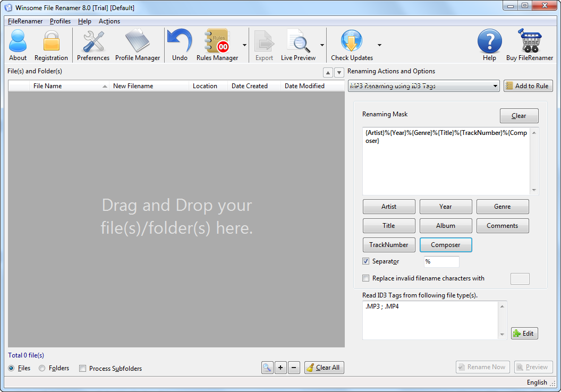Insert the Genre tag

pos(503,207)
